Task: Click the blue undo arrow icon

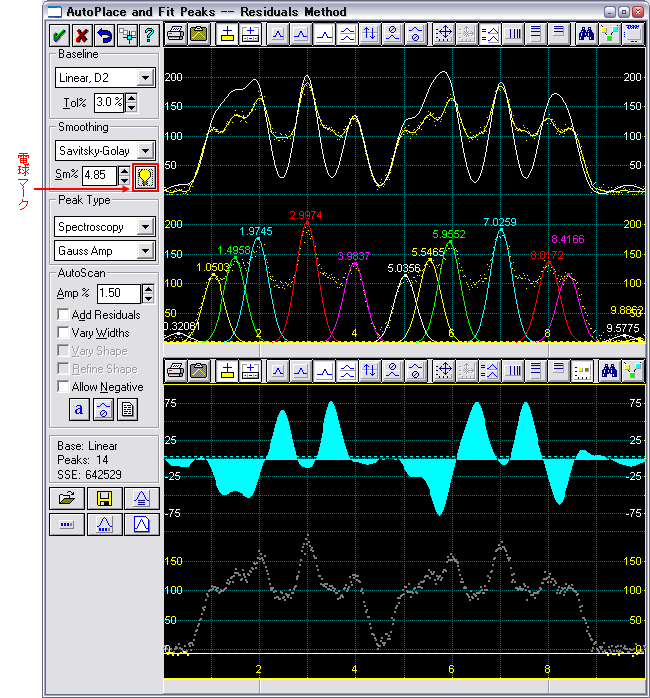Action: pyautogui.click(x=104, y=35)
